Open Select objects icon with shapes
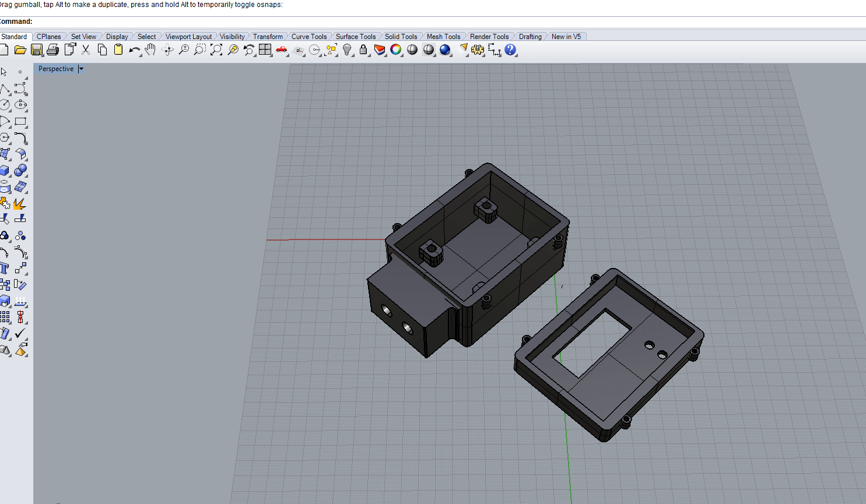866x504 pixels. tap(331, 50)
